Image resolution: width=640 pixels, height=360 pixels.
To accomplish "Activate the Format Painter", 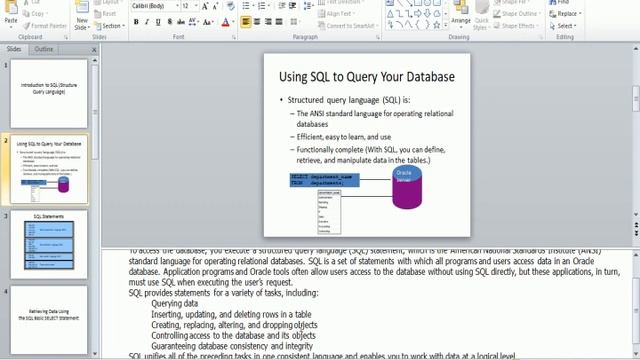I will (44, 26).
